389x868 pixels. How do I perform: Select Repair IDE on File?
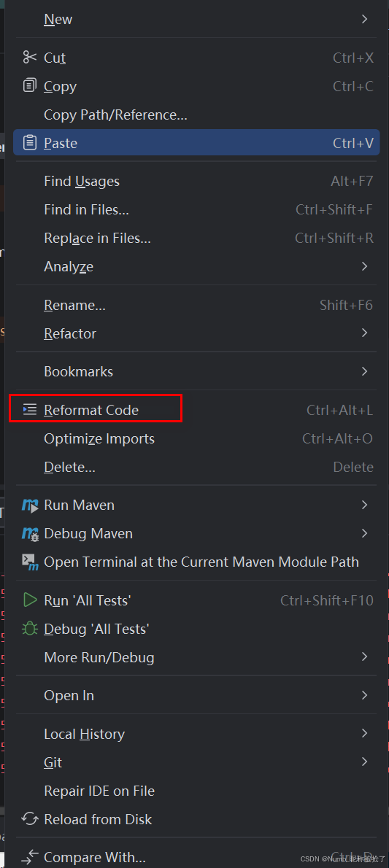197,791
